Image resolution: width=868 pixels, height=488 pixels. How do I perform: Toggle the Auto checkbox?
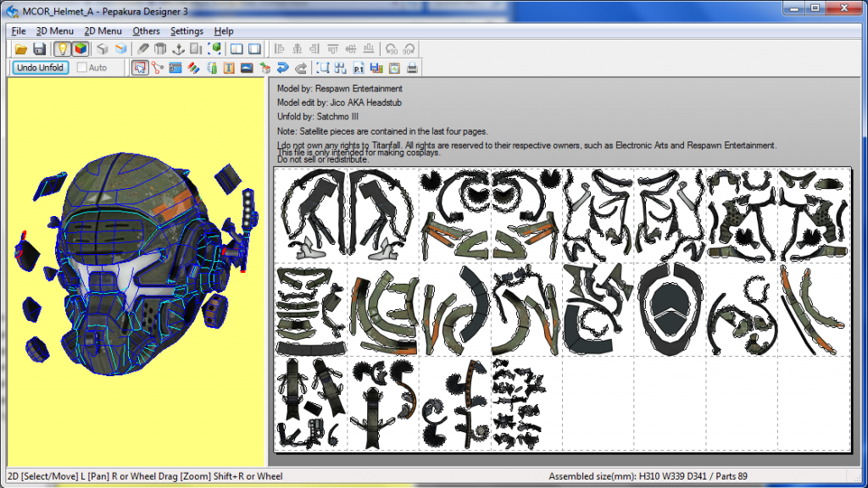[x=82, y=68]
